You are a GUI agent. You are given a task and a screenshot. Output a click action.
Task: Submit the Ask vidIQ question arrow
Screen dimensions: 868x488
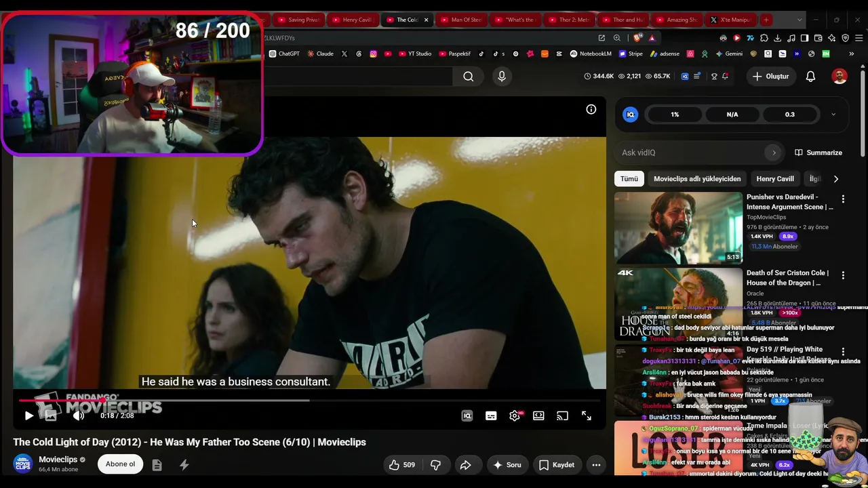click(774, 152)
